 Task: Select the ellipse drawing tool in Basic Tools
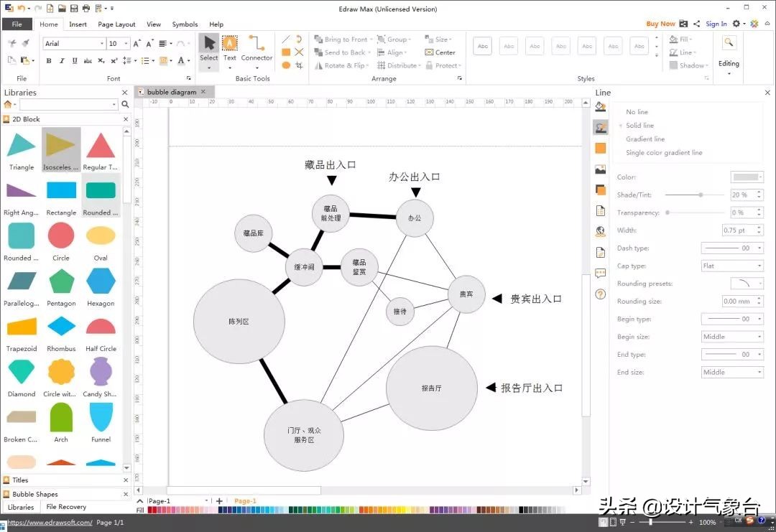pos(286,65)
